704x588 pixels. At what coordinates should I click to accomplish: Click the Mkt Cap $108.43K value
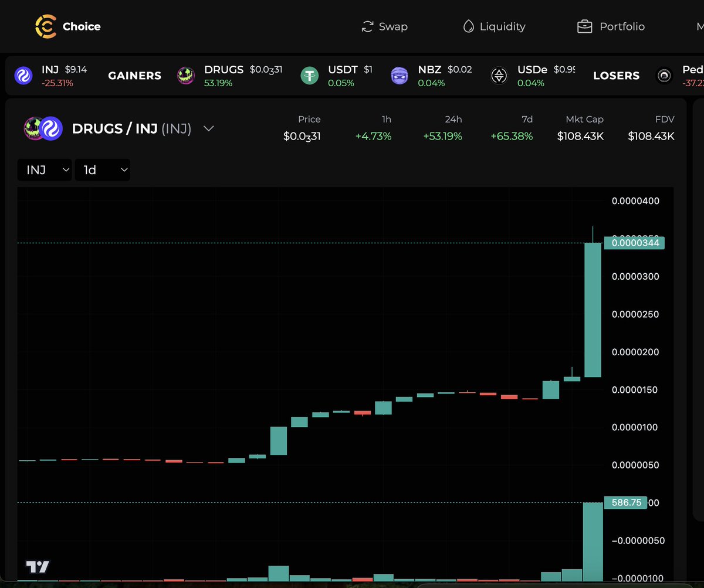pyautogui.click(x=580, y=136)
